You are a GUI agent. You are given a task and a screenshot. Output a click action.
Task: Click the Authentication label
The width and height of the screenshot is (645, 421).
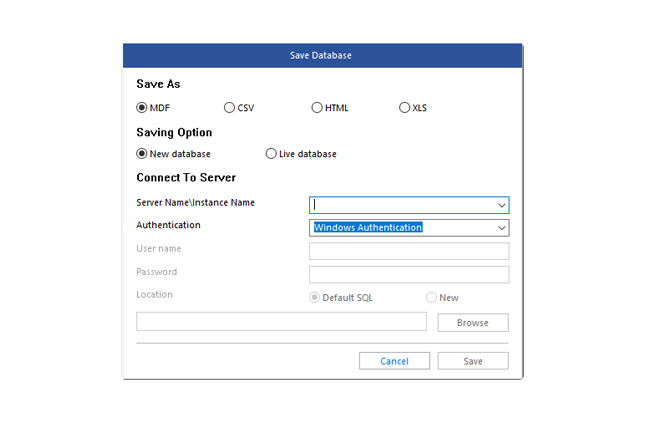click(x=168, y=225)
